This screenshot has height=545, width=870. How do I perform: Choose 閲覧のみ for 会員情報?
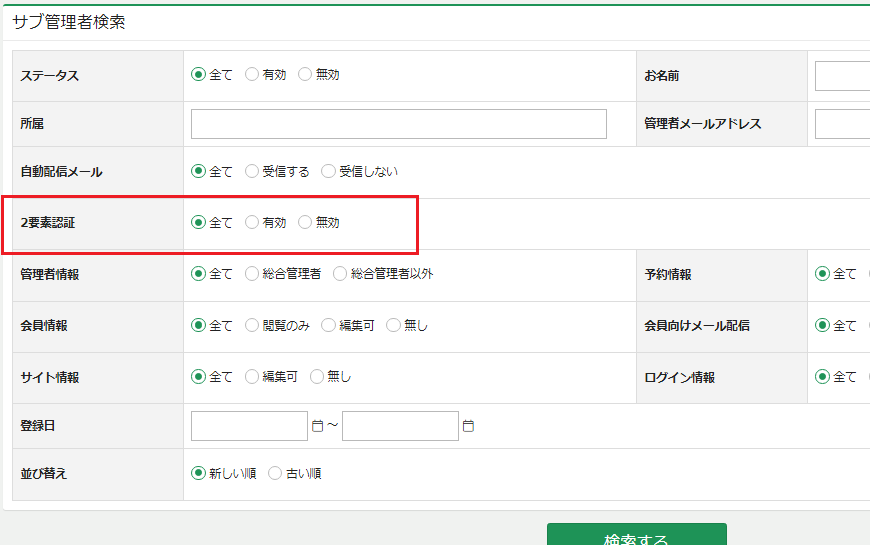tap(252, 325)
